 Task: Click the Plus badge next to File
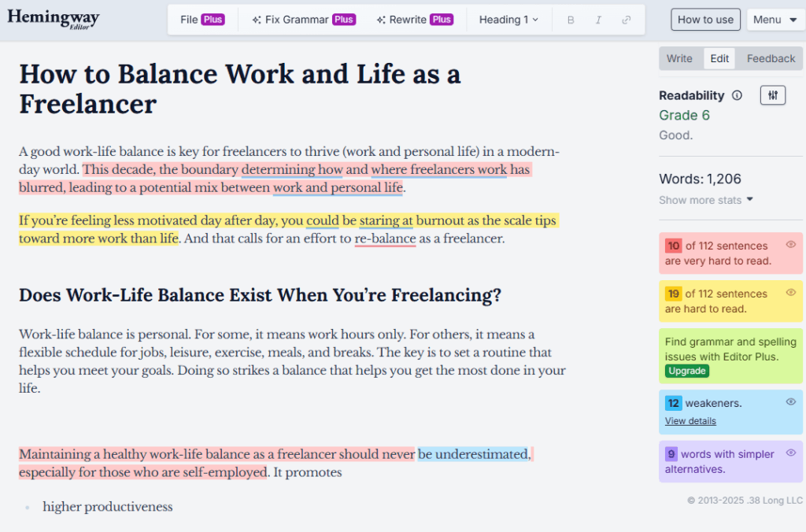pos(213,20)
